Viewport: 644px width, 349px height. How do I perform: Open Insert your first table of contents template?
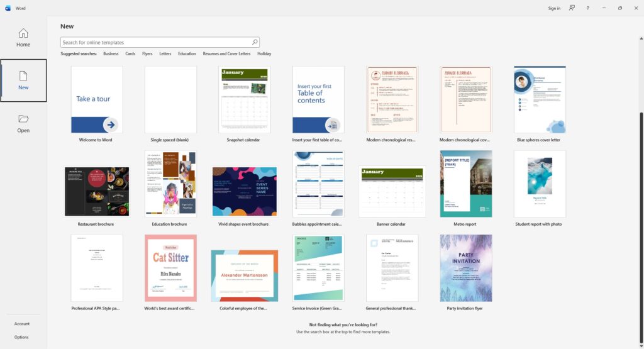click(318, 99)
